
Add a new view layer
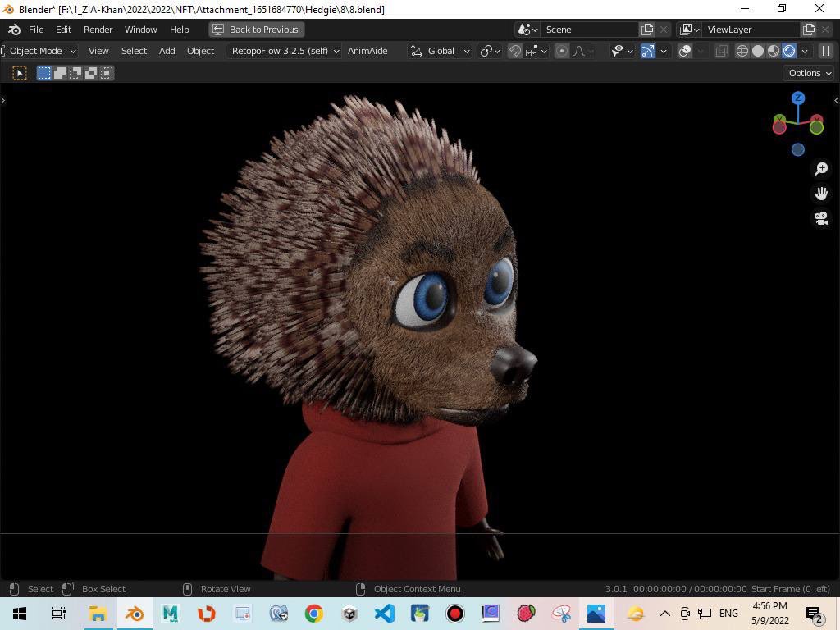click(x=808, y=30)
